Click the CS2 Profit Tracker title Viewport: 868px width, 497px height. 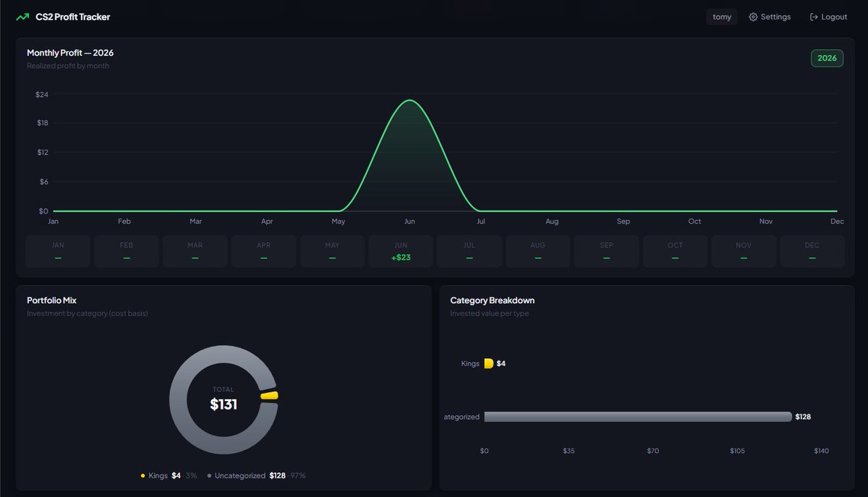click(x=73, y=17)
